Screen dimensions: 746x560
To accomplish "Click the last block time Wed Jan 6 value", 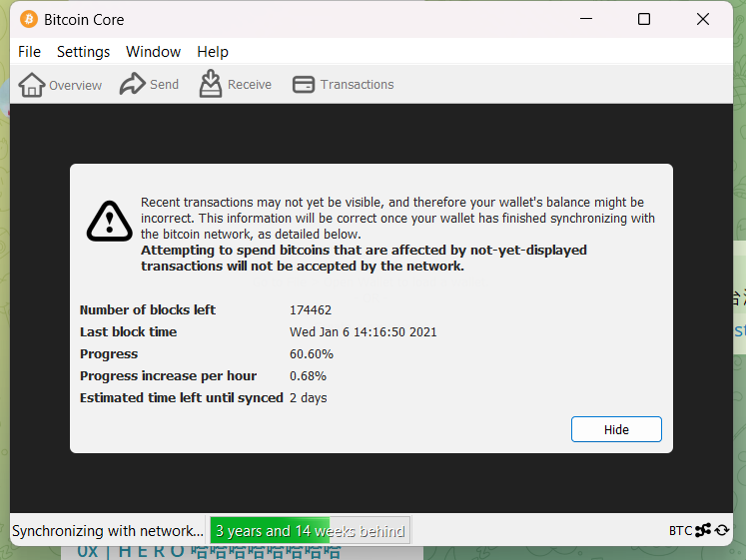I will point(363,331).
